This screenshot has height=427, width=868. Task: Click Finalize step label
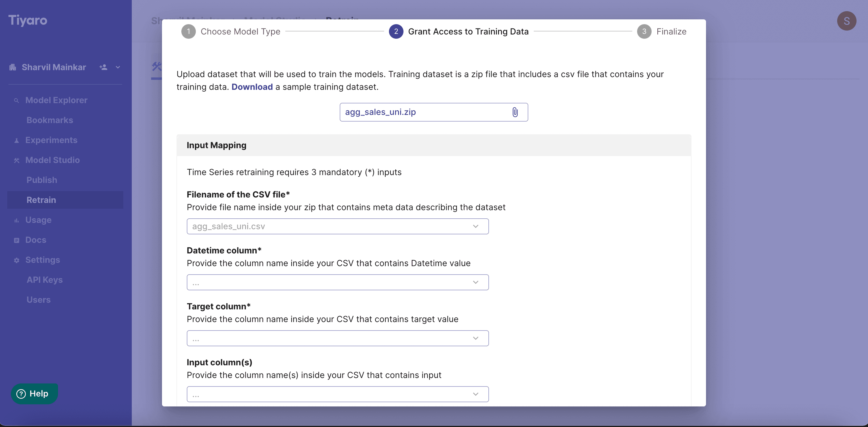(671, 31)
